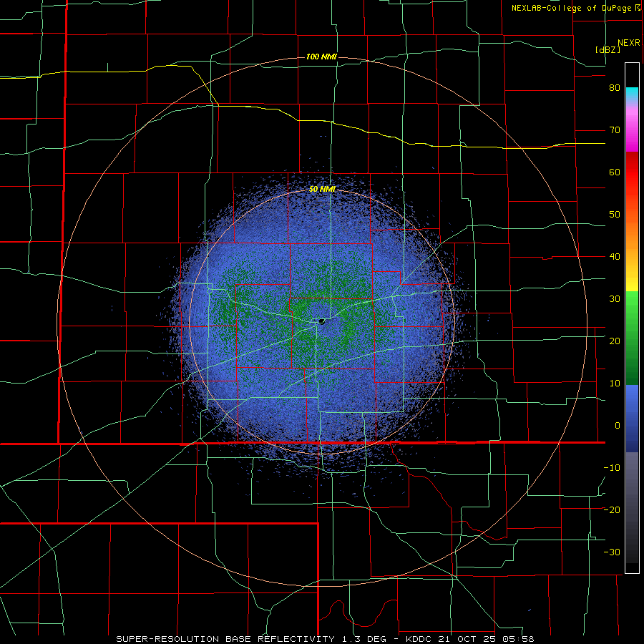Viewport: 644px width, 644px height.
Task: Click the 100 NMI range ring label
Action: click(x=321, y=57)
